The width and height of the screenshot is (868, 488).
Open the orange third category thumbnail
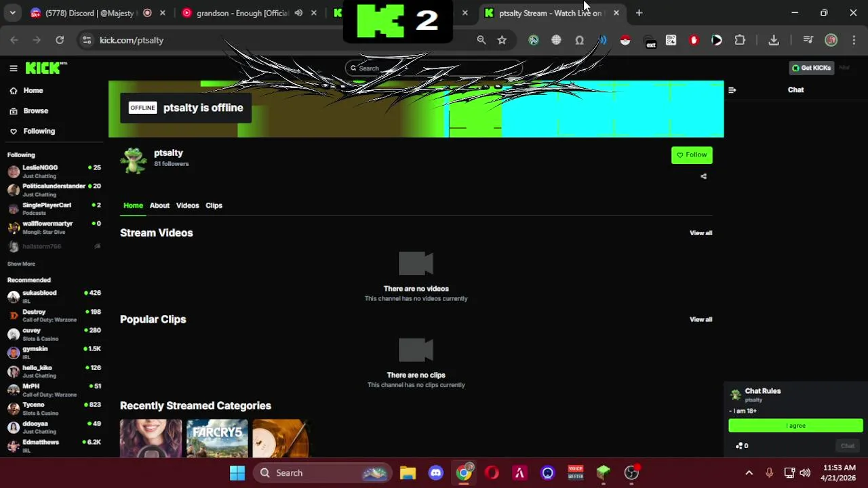pos(281,439)
